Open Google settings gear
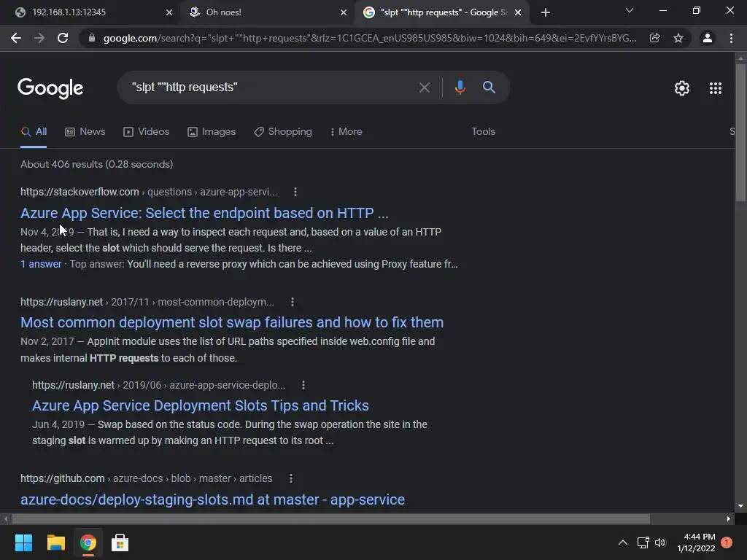 point(682,88)
